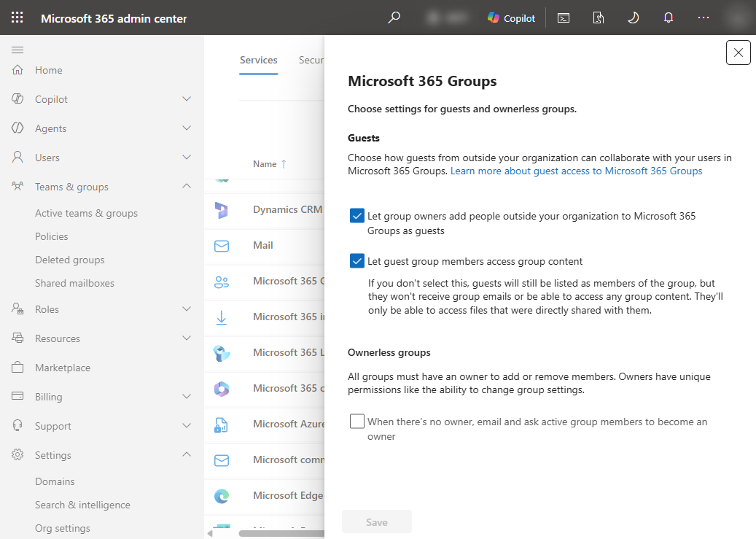The width and height of the screenshot is (756, 539).
Task: Open Shared mailboxes page
Action: point(74,283)
